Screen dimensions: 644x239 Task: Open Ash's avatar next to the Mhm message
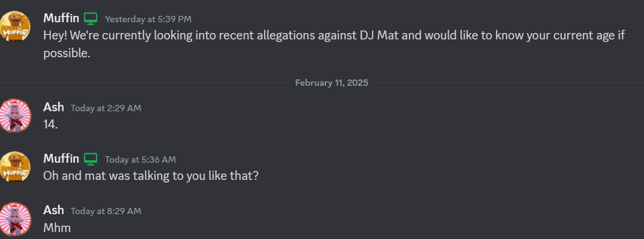pyautogui.click(x=15, y=219)
